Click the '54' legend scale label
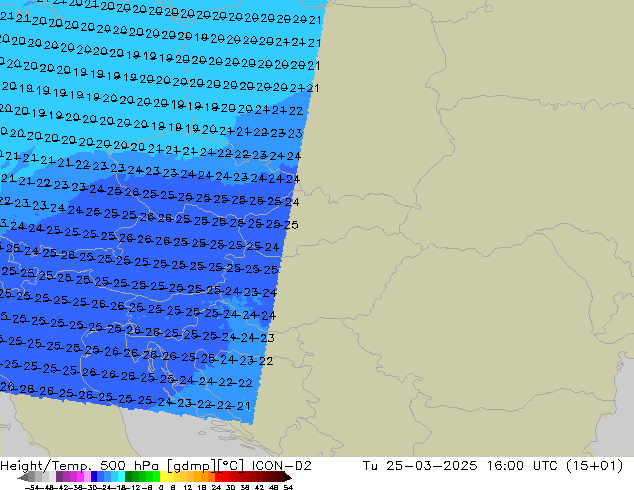Image resolution: width=634 pixels, height=490 pixels. pos(288,487)
